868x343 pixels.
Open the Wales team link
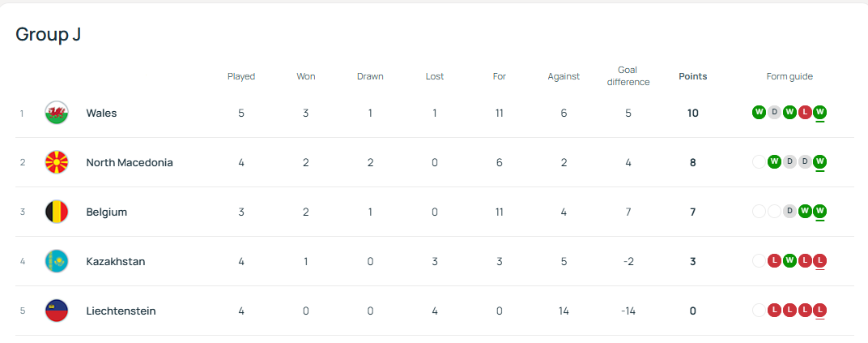tap(101, 113)
